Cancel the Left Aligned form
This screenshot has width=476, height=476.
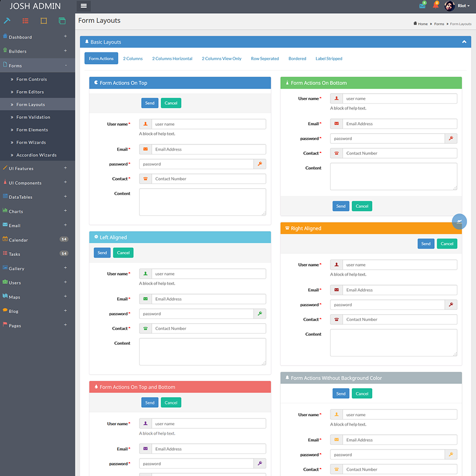coord(123,253)
